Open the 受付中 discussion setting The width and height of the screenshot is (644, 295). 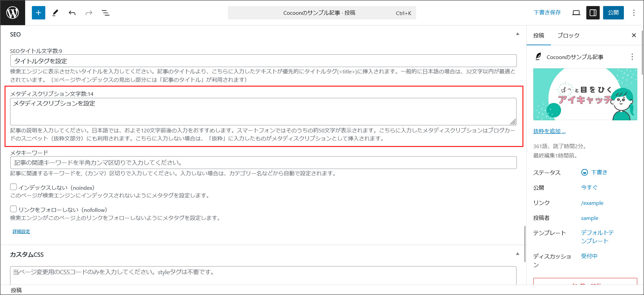pyautogui.click(x=589, y=256)
